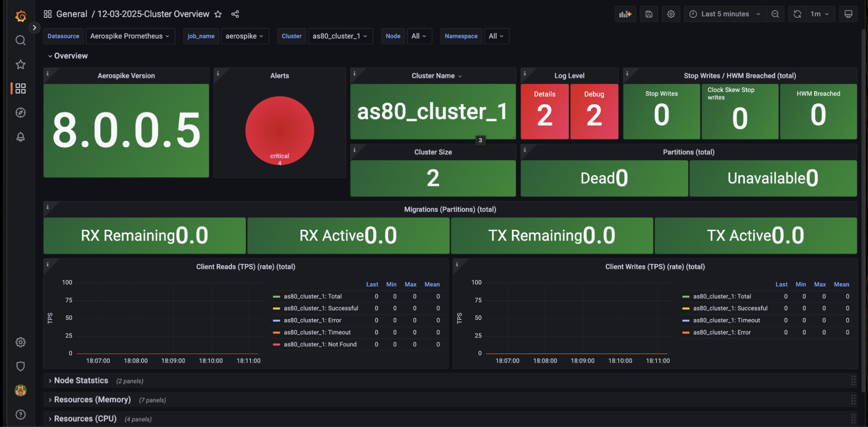
Task: Share the dashboard via share icon
Action: pyautogui.click(x=235, y=14)
